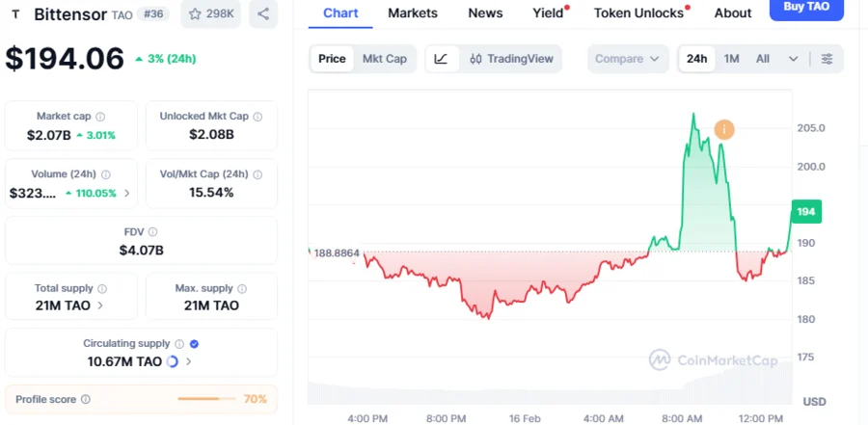868x425 pixels.
Task: Open TradingView chart mode
Action: 511,59
